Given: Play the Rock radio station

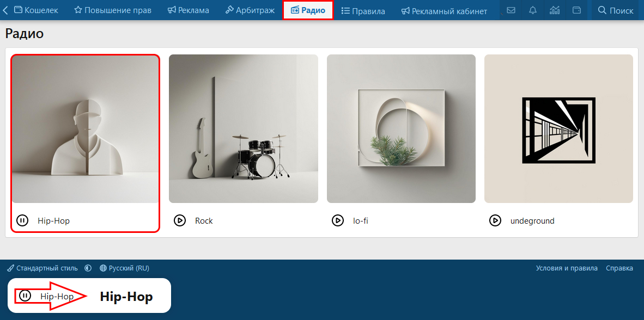Looking at the screenshot, I should point(179,221).
